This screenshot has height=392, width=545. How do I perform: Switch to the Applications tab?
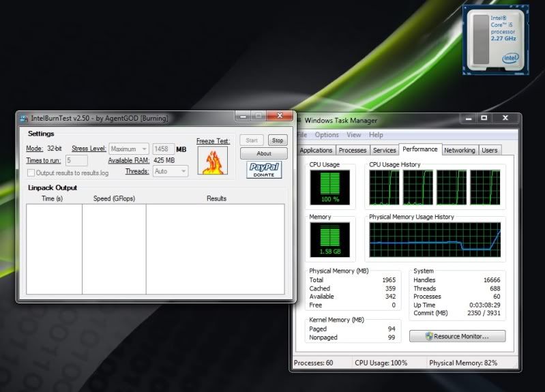316,150
